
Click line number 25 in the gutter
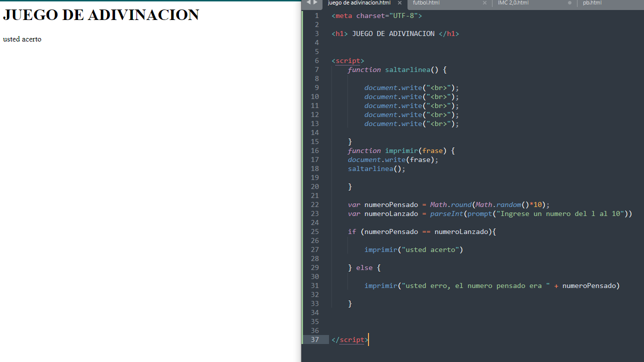[x=314, y=231]
